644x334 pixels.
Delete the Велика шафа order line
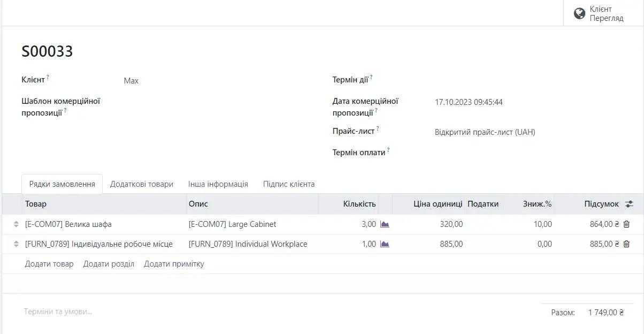coord(626,224)
